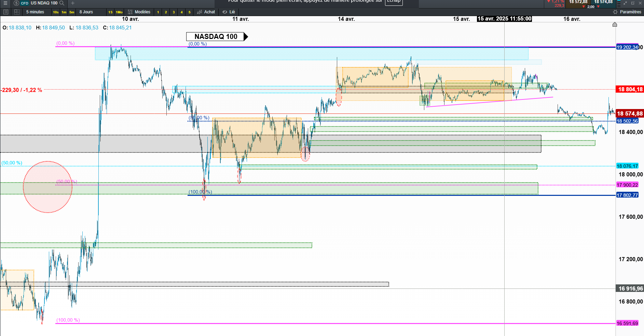Click the buy price 18 574,88
This screenshot has width=644, height=336.
603,2
